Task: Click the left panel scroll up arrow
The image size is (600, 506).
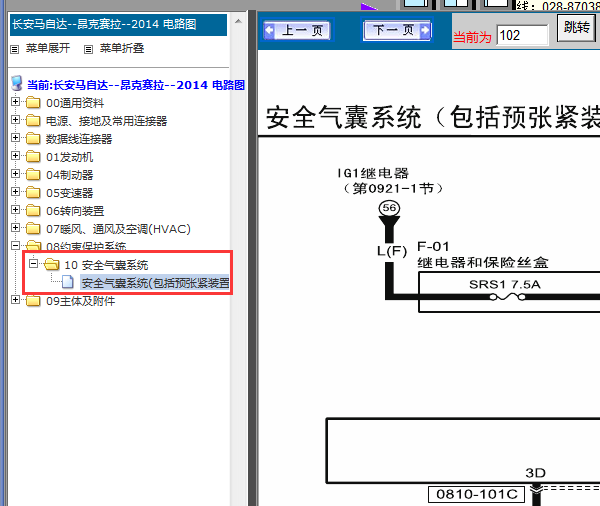Action: coord(238,21)
